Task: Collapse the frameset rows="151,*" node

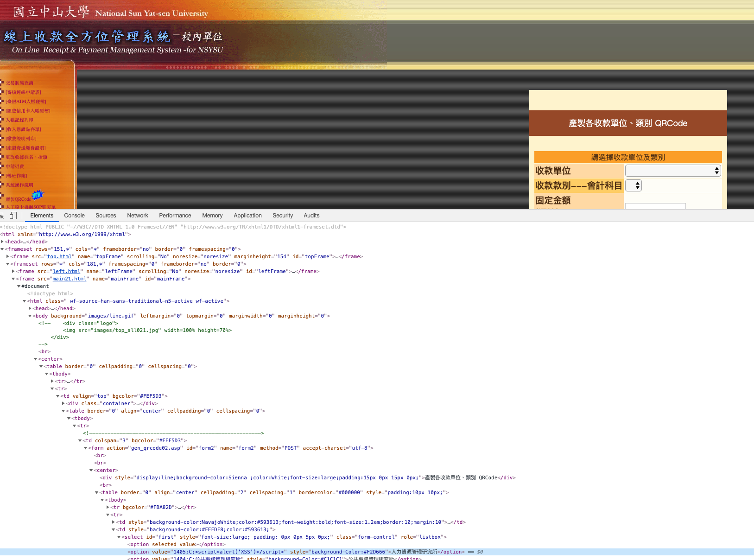Action: pyautogui.click(x=2, y=249)
